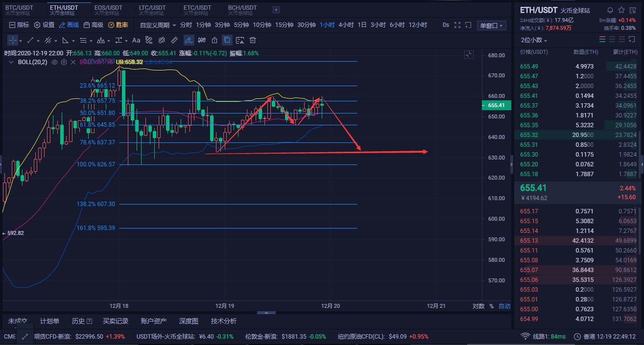644x345 pixels.
Task: Click the price alert bell icon
Action: pos(610,10)
